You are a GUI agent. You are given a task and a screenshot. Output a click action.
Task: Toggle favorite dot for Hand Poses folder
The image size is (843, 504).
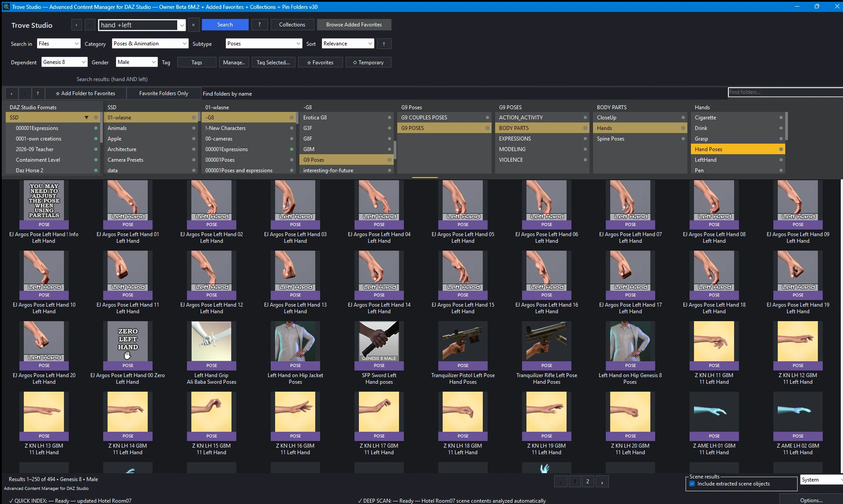[x=781, y=149]
